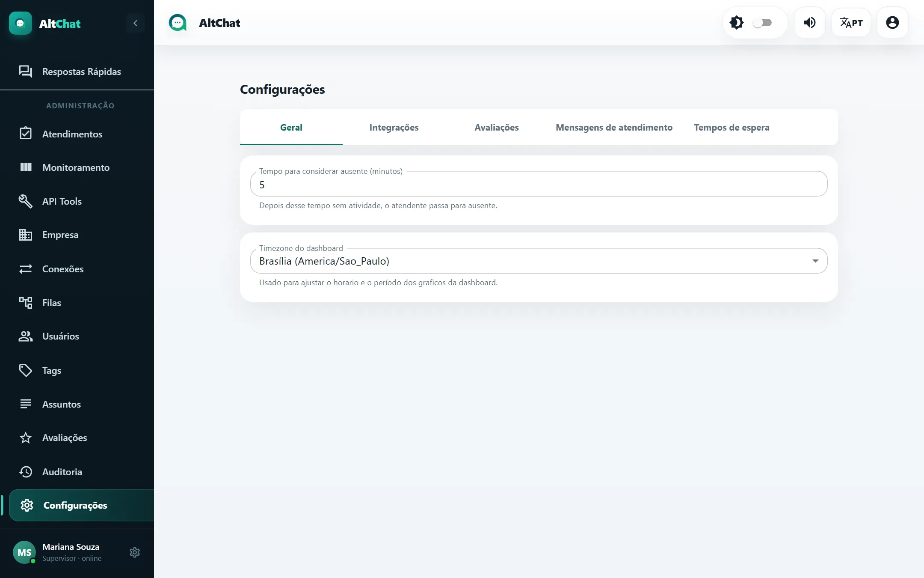Click the absent time minutes input field

pos(539,185)
